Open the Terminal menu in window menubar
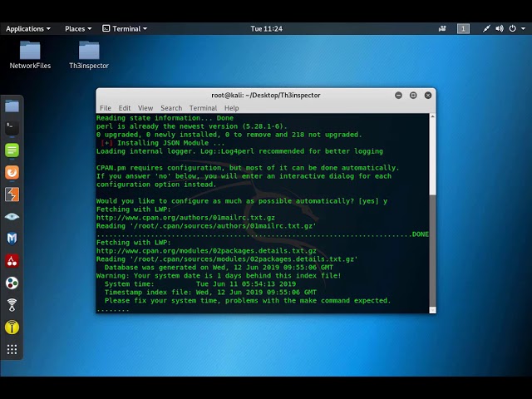Screen dimensions: 532x399 (x=203, y=108)
